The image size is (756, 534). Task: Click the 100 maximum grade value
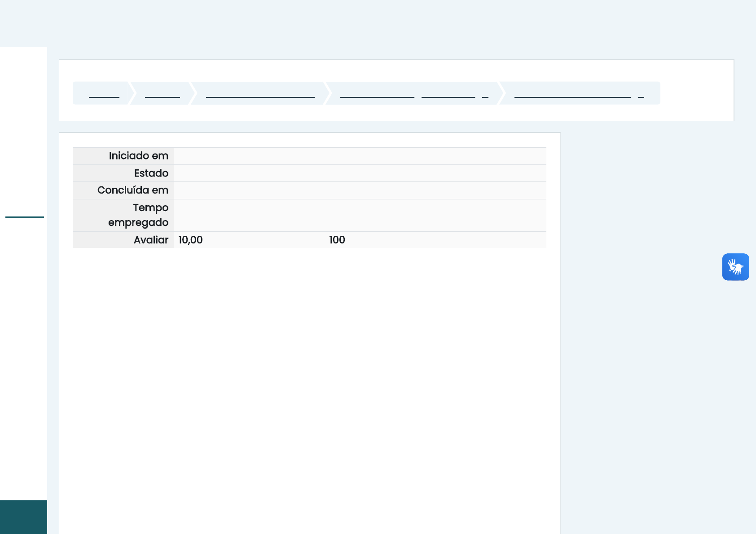[337, 240]
